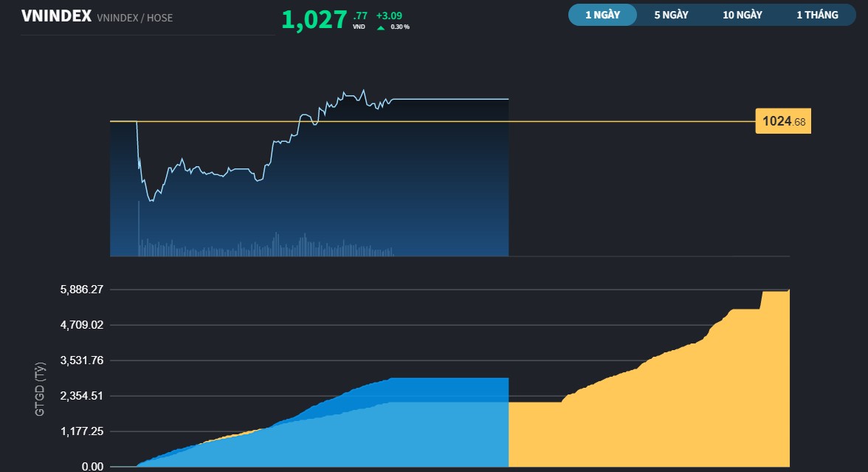Click the VND currency label

[x=359, y=27]
